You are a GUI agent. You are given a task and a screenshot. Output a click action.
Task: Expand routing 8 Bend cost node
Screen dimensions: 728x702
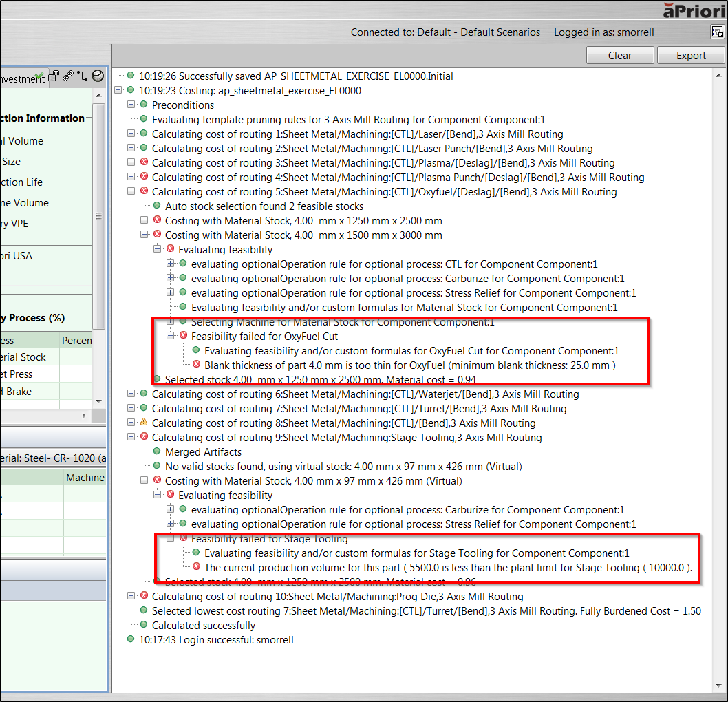[x=131, y=423]
